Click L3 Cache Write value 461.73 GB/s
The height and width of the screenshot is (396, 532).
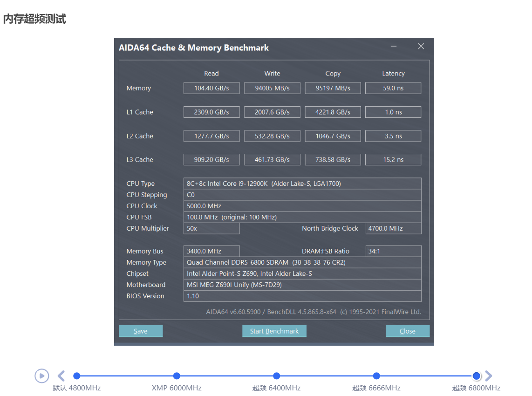pyautogui.click(x=272, y=159)
